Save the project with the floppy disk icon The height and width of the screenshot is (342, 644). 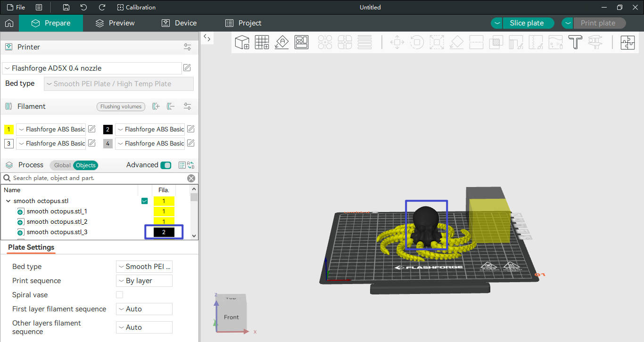[x=66, y=7]
